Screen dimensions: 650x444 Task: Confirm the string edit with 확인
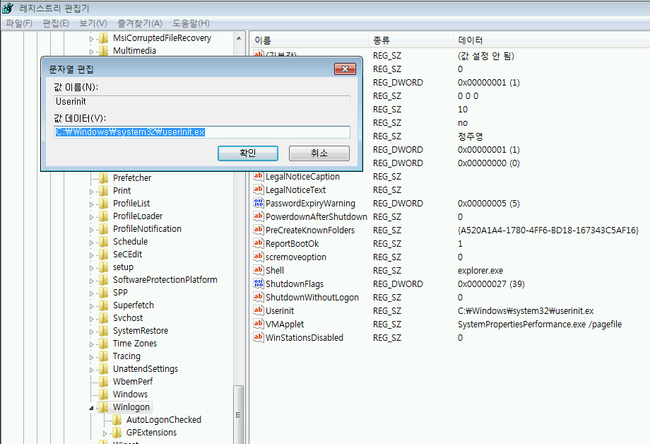point(248,153)
